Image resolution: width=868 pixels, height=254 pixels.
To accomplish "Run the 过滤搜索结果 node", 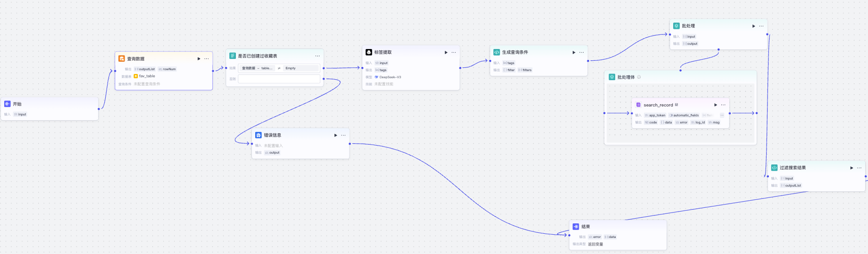I will click(851, 168).
